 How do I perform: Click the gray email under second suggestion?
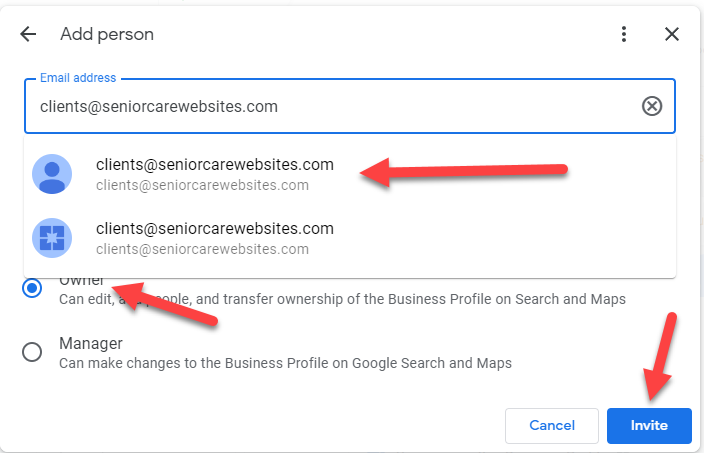[202, 249]
